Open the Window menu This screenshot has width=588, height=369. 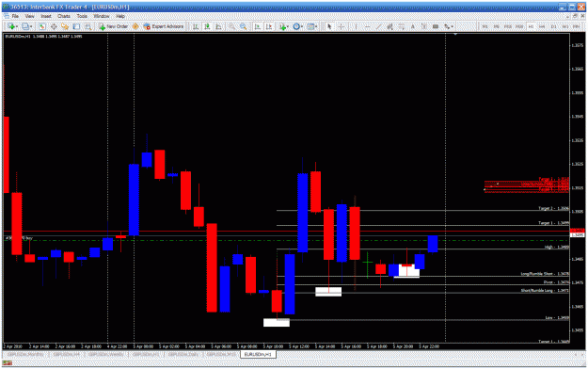click(x=102, y=16)
